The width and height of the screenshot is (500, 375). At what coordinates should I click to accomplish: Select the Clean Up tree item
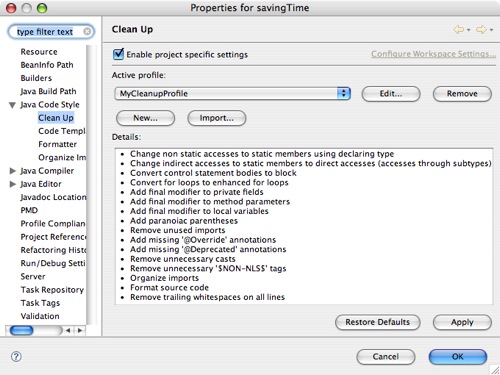tap(56, 118)
